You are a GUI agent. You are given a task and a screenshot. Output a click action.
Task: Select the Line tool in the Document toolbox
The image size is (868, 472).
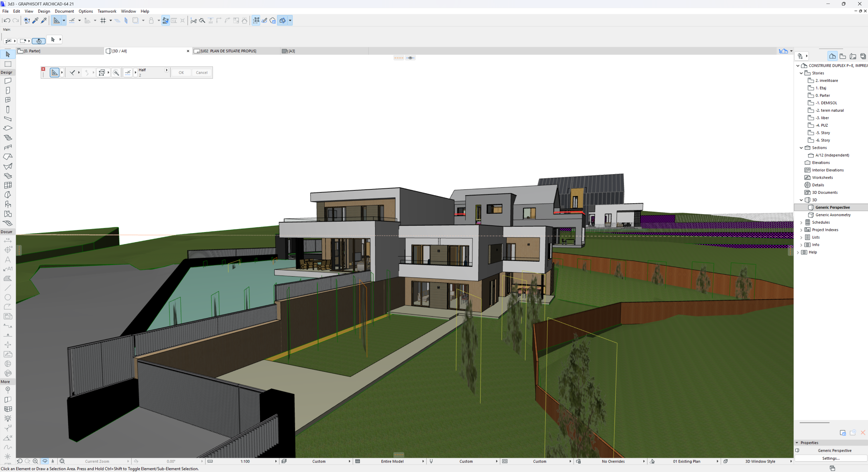pos(8,288)
